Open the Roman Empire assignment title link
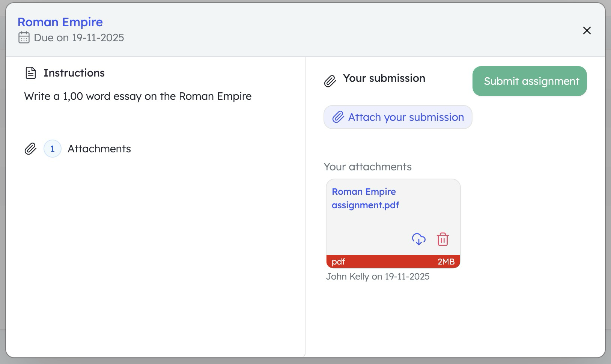This screenshot has height=364, width=611. point(60,22)
